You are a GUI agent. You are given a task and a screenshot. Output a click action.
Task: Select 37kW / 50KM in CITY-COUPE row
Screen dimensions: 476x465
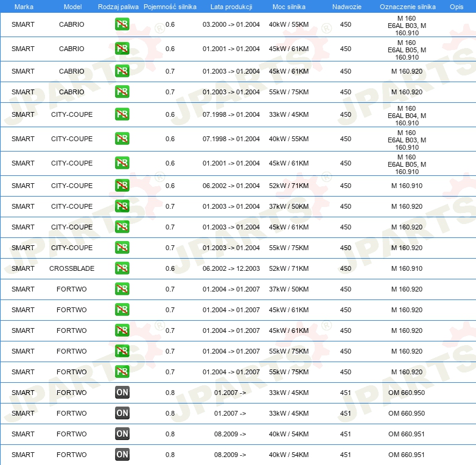(x=289, y=206)
